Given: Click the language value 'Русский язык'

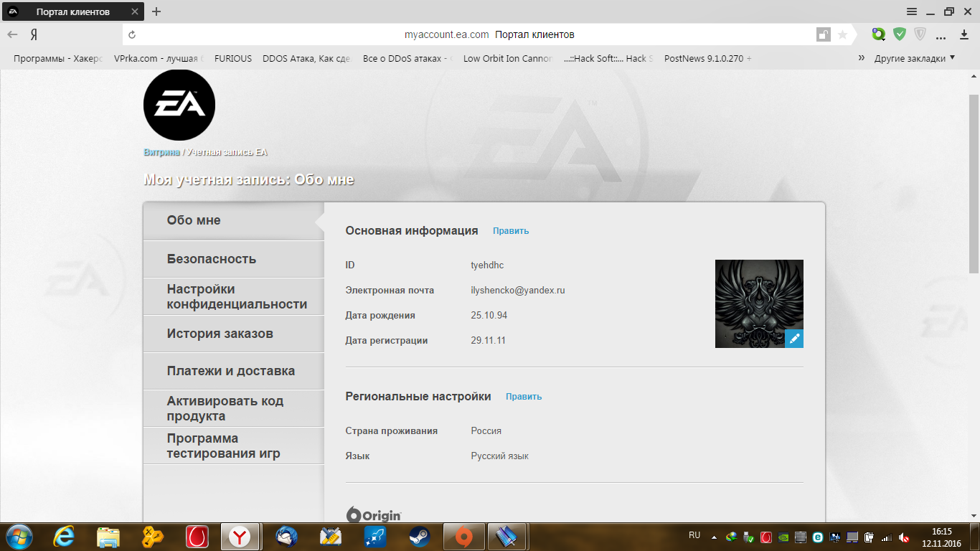Looking at the screenshot, I should 500,456.
